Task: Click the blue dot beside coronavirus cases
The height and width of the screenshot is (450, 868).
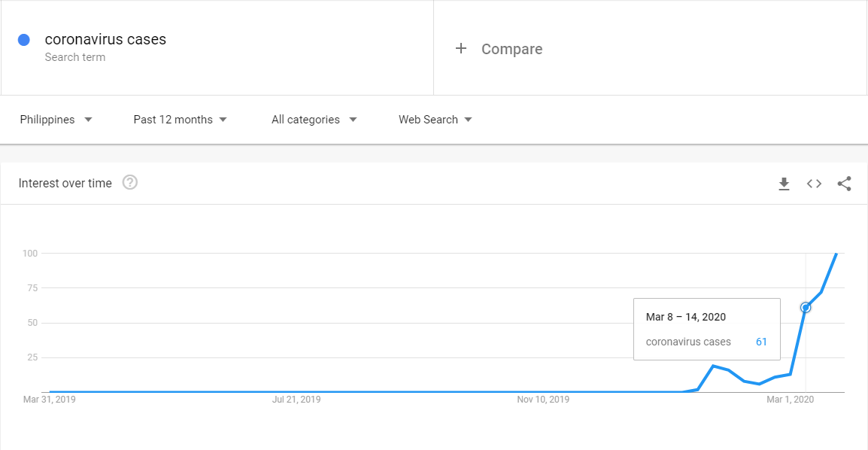Action: (x=23, y=40)
